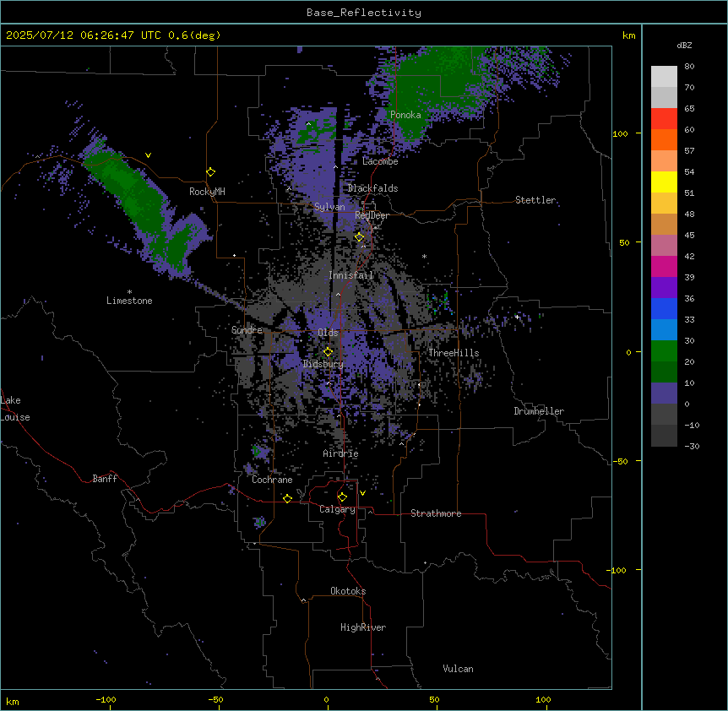Screen dimensions: 728x711
Task: Click the Blackfalds label
Action: [372, 188]
